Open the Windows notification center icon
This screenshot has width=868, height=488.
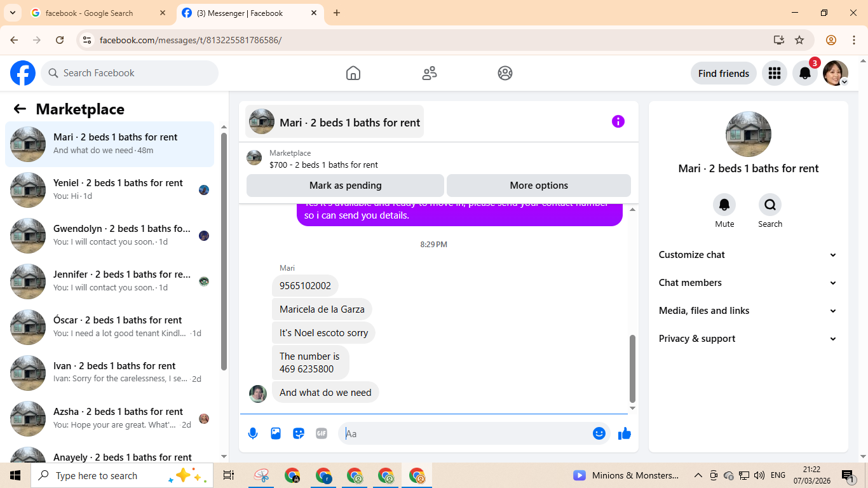coord(848,475)
